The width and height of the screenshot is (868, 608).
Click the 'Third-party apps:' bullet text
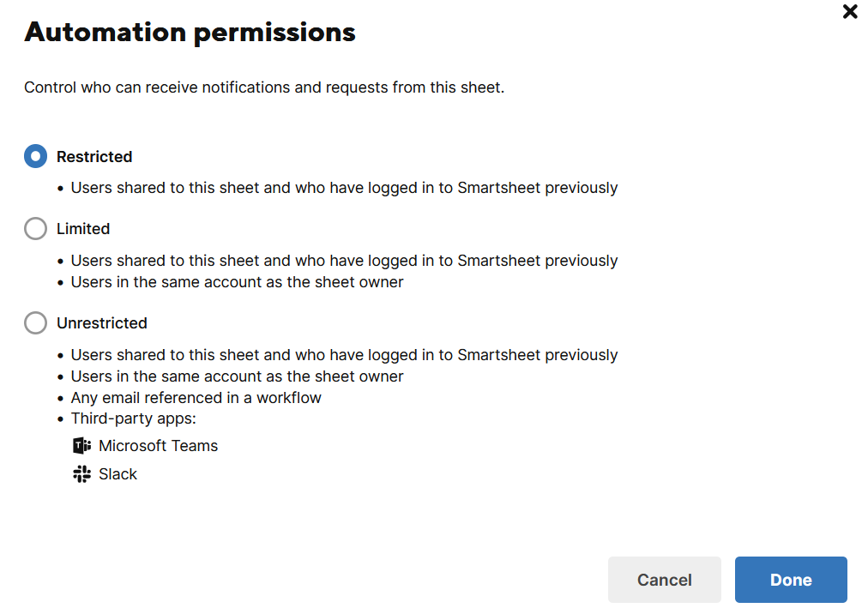point(134,418)
